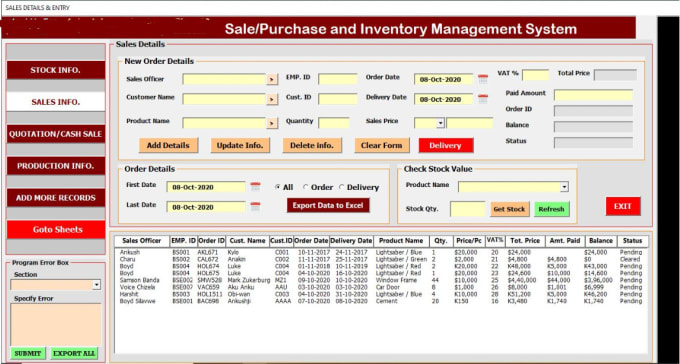This screenshot has width=680, height=364.
Task: Click the Paid Amount input field
Action: click(x=593, y=95)
